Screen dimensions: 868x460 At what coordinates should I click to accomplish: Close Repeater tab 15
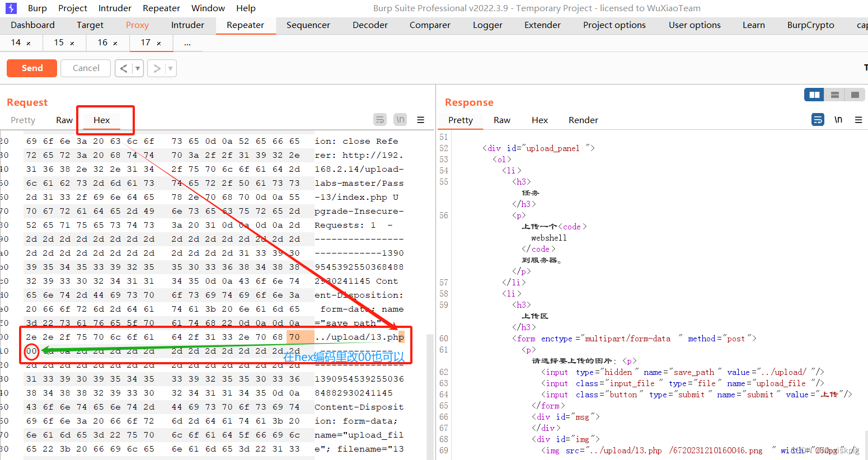click(72, 43)
